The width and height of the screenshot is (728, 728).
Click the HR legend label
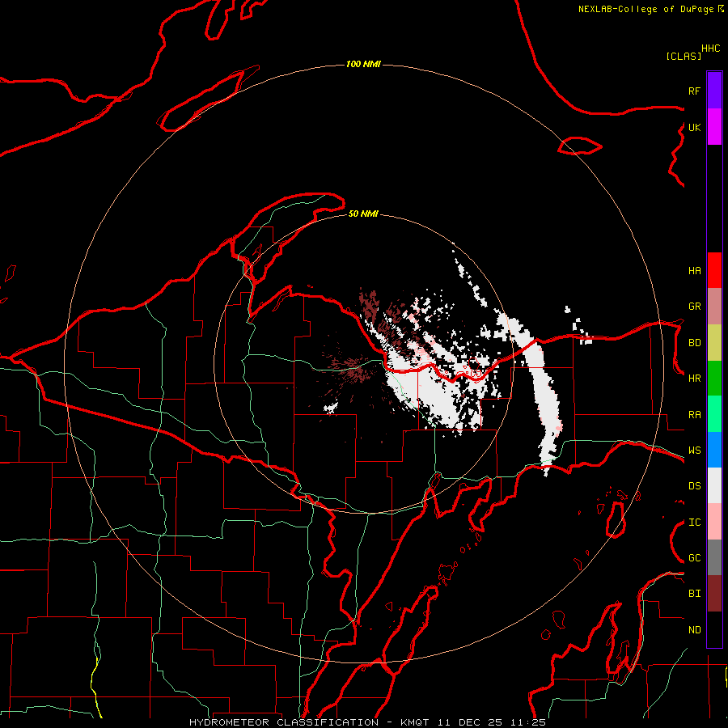tap(694, 379)
